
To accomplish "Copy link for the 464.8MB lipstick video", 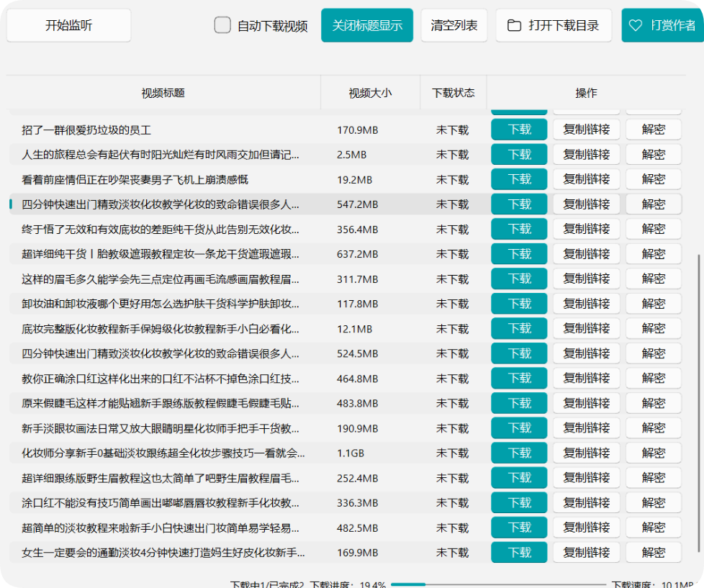I will click(587, 379).
